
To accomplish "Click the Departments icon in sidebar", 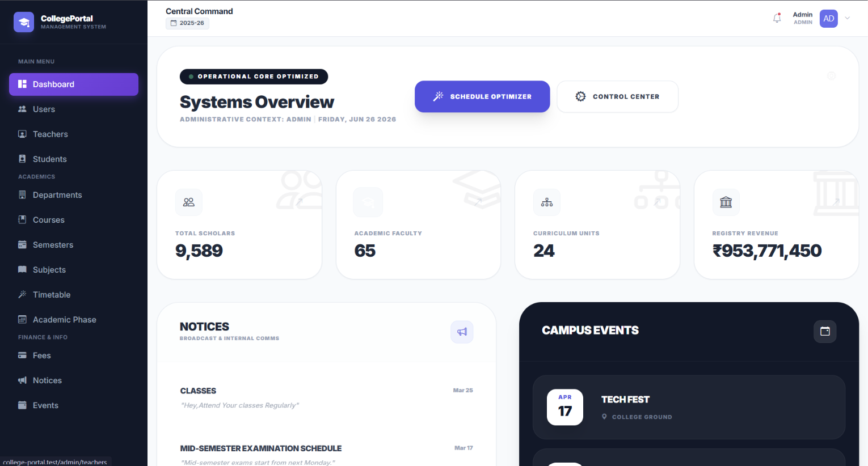I will pyautogui.click(x=22, y=195).
